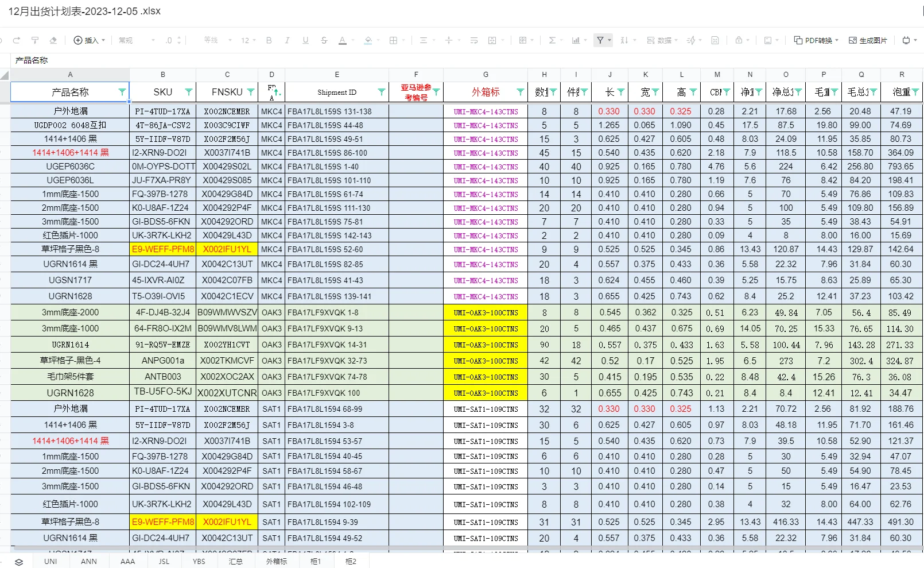This screenshot has width=924, height=568.
Task: Click the PDF转换 button
Action: pyautogui.click(x=816, y=40)
